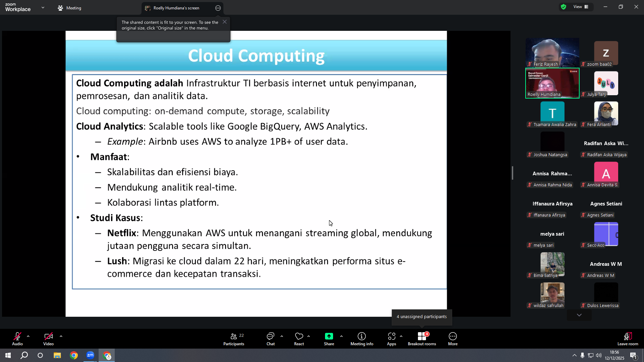Expand share options arrow beside Share
Image resolution: width=644 pixels, height=362 pixels.
341,336
